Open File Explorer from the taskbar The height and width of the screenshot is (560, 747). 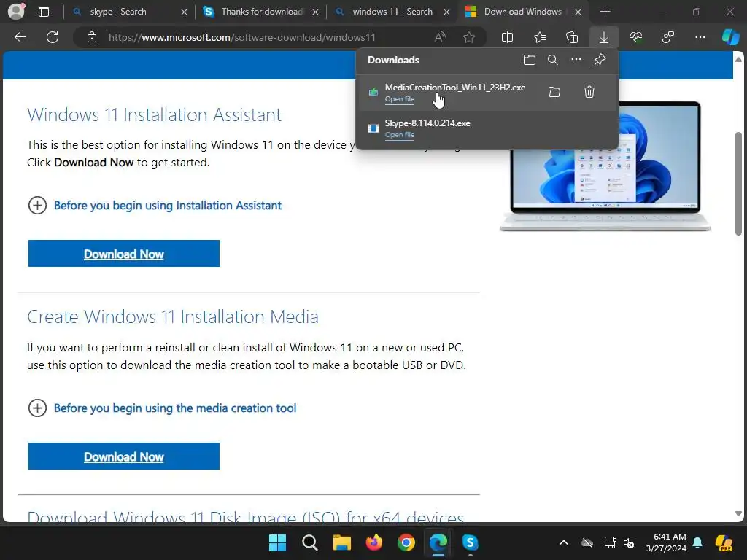point(341,542)
